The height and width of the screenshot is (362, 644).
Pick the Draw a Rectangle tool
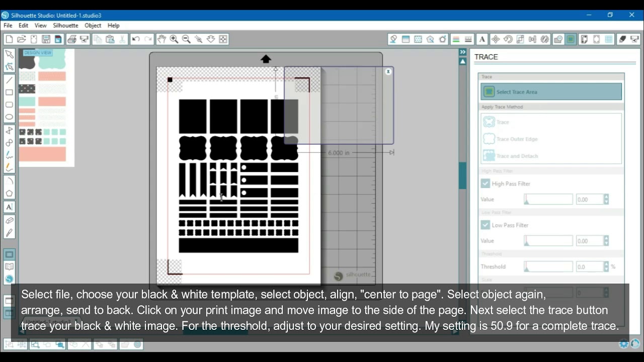[9, 93]
